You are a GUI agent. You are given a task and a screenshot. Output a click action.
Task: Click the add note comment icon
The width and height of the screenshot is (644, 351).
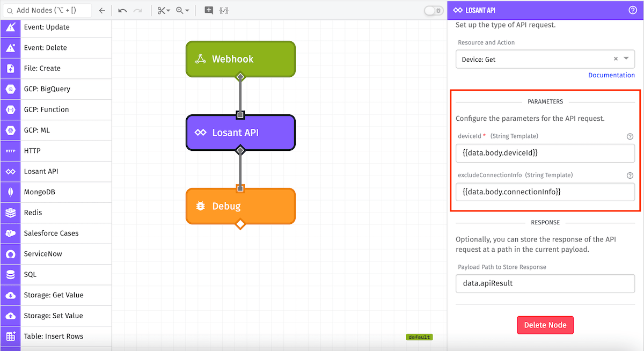(209, 10)
